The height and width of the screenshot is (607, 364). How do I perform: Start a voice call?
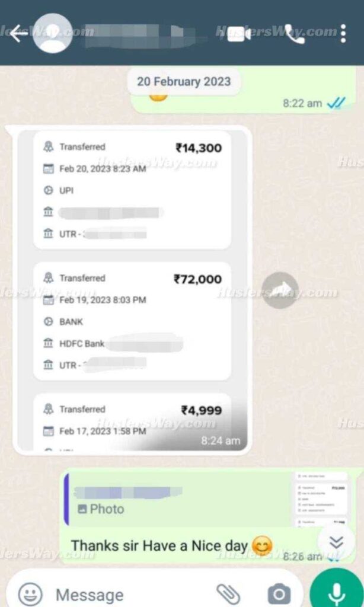(x=295, y=34)
